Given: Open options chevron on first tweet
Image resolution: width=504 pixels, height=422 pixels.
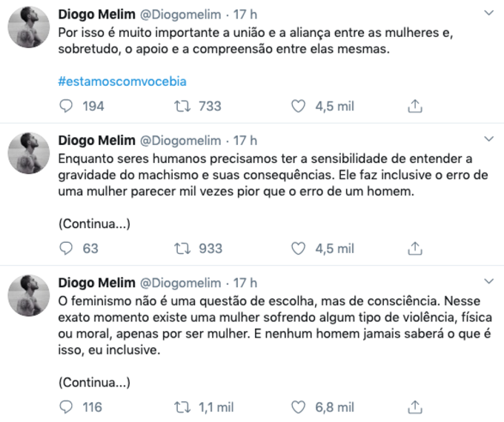Looking at the screenshot, I should 488,14.
